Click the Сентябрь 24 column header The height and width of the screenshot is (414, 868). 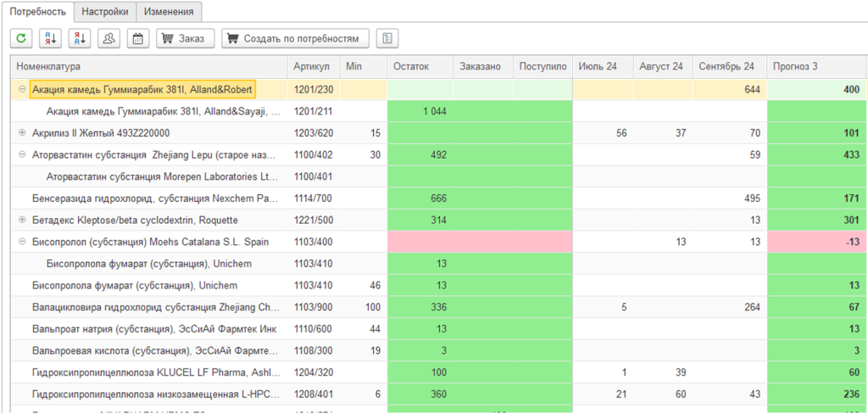(730, 66)
